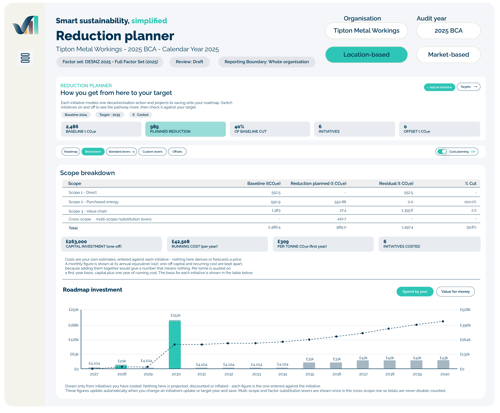
Task: Click the Residual (t CO2e) column header
Action: tap(396, 183)
